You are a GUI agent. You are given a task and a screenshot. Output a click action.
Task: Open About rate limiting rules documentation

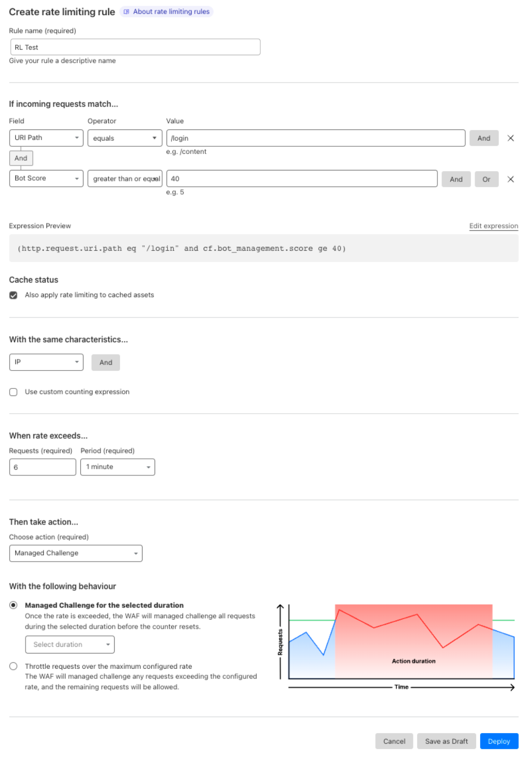pyautogui.click(x=167, y=12)
